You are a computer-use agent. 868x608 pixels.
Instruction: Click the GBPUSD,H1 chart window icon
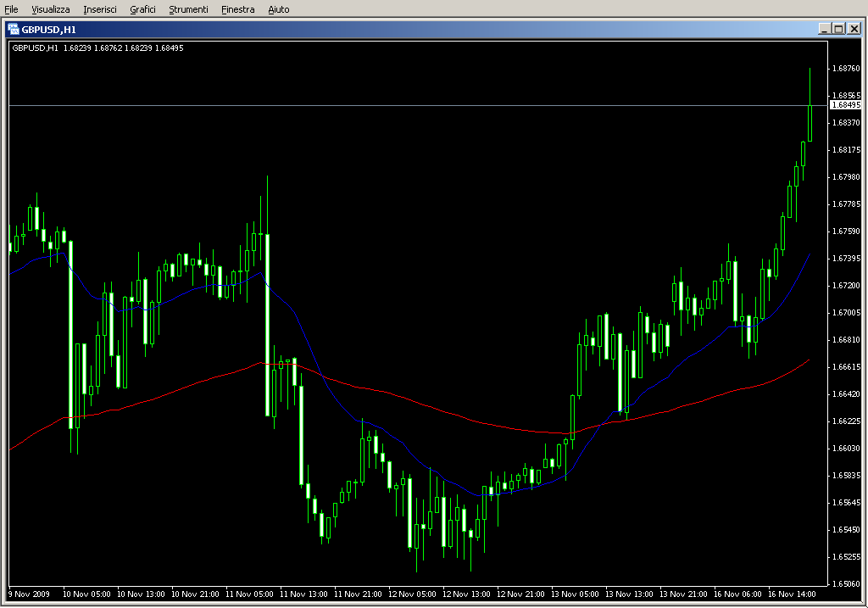14,30
